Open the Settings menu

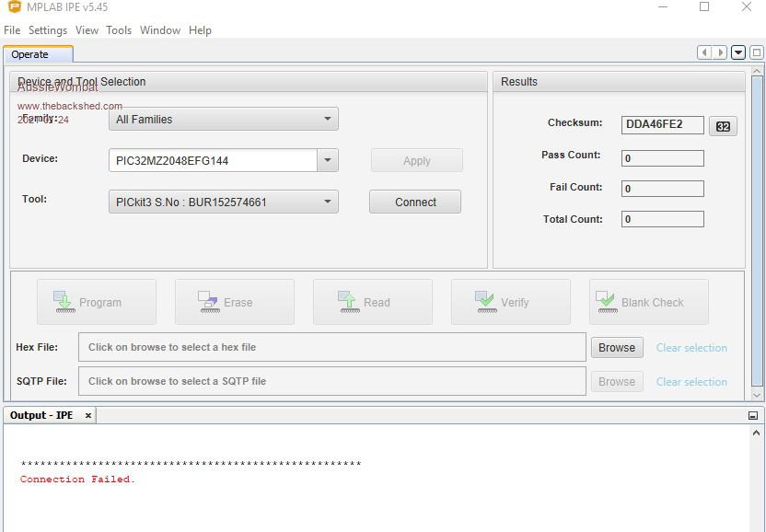tap(48, 30)
